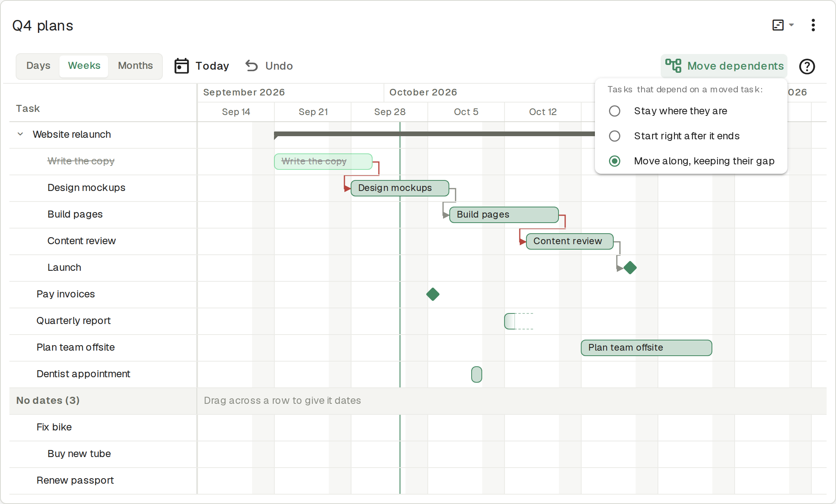Viewport: 836px width, 504px height.
Task: Select the Content review bar
Action: click(x=570, y=241)
